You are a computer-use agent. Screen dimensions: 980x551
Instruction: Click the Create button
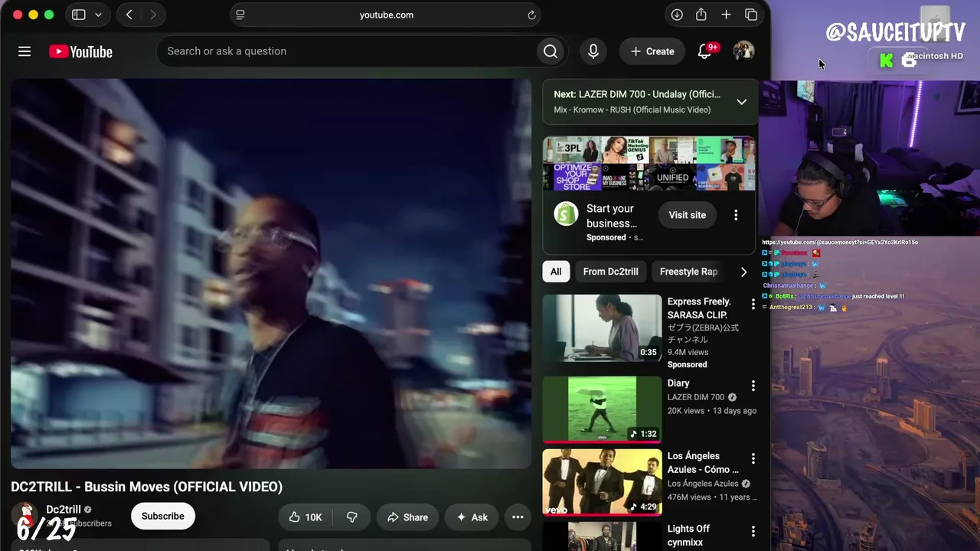652,51
